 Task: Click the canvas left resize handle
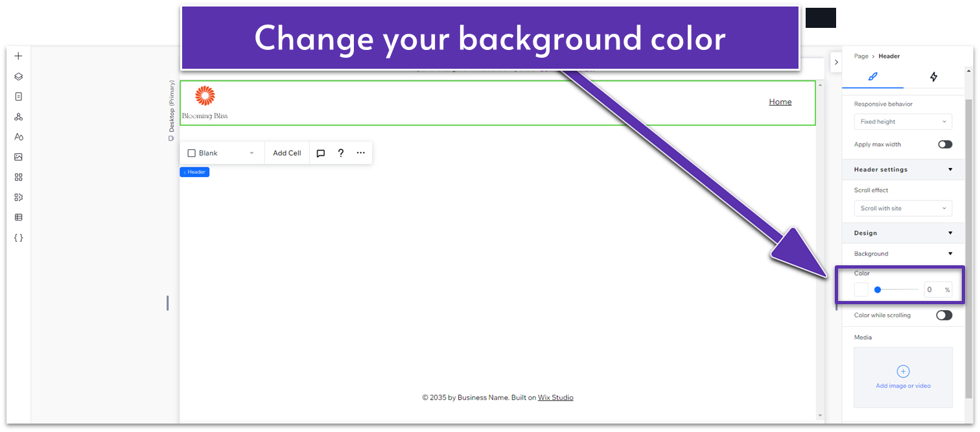coord(168,303)
